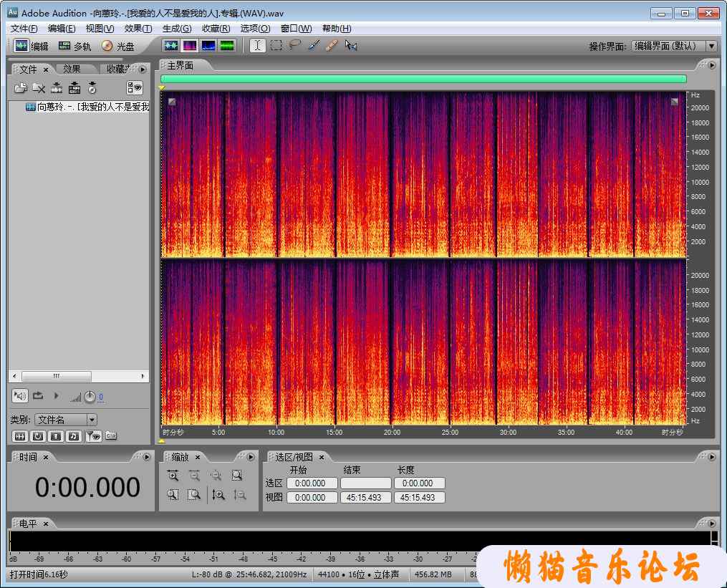Click the CD 光盘 view button
The image size is (727, 588).
click(x=118, y=46)
